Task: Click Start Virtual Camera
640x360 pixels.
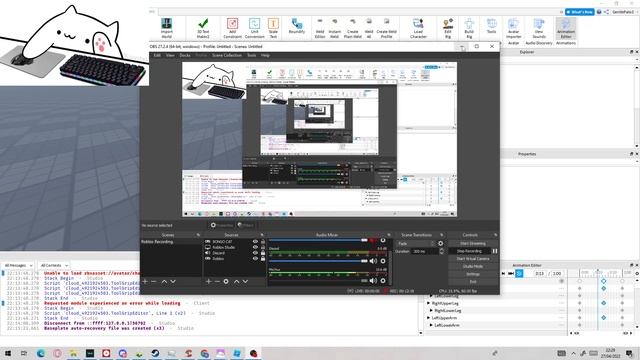Action: (473, 259)
